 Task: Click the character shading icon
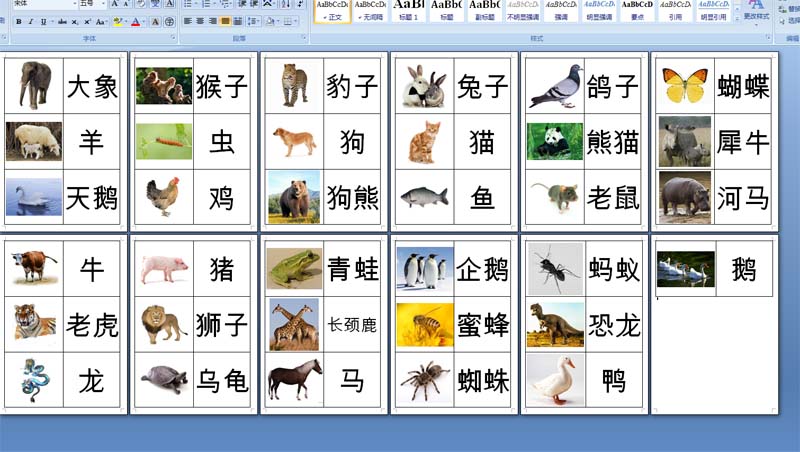155,21
